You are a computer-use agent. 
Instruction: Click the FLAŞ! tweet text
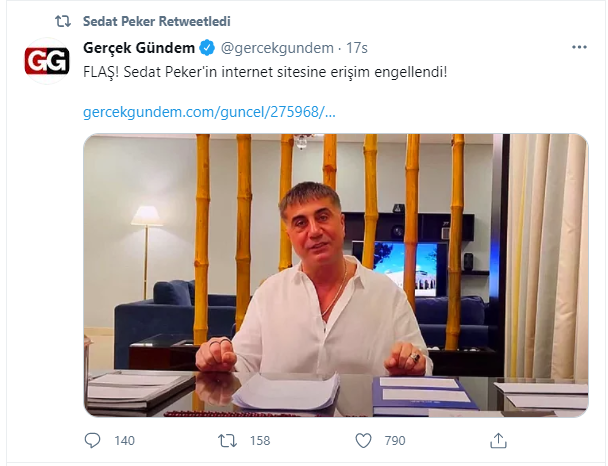pyautogui.click(x=265, y=72)
